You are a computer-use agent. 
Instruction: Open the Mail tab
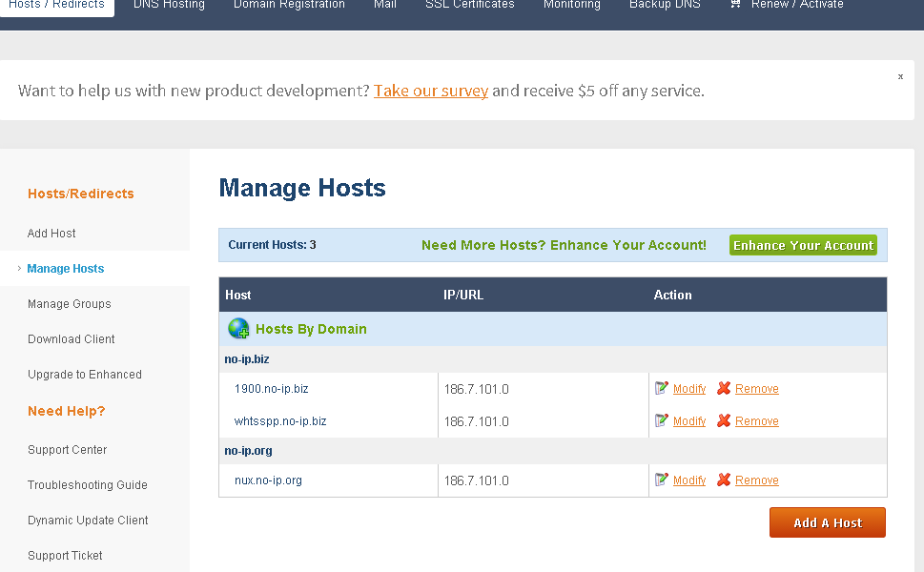pos(385,5)
